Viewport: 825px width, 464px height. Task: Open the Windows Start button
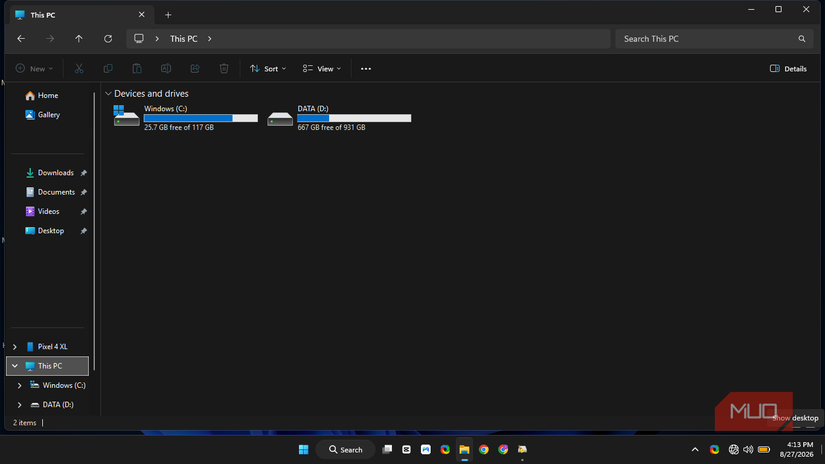coord(304,449)
